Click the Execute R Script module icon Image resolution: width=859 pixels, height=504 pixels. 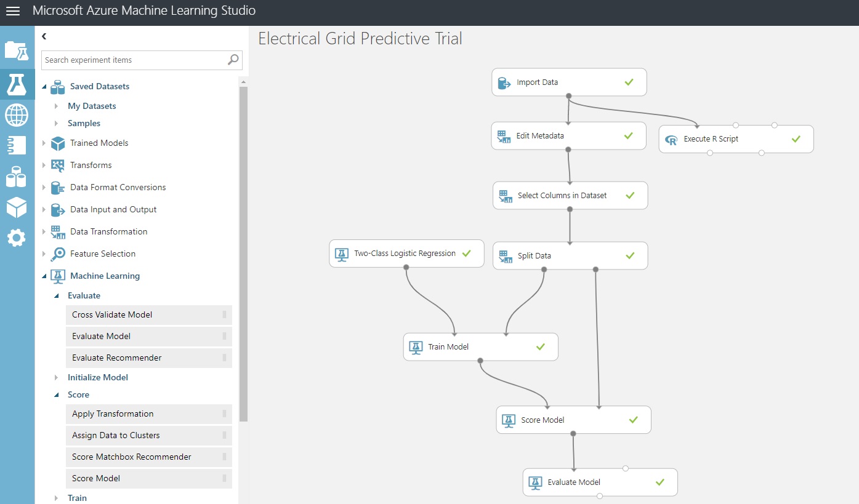point(671,140)
